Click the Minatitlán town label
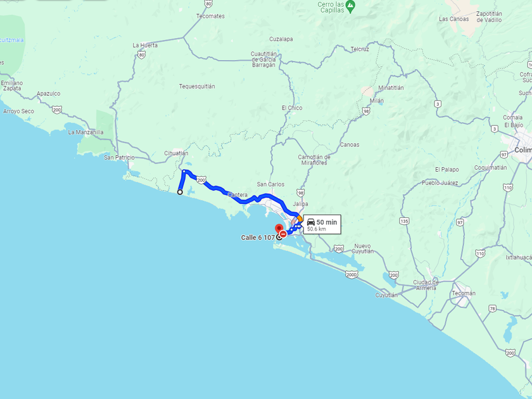This screenshot has width=532, height=399. pyautogui.click(x=391, y=87)
